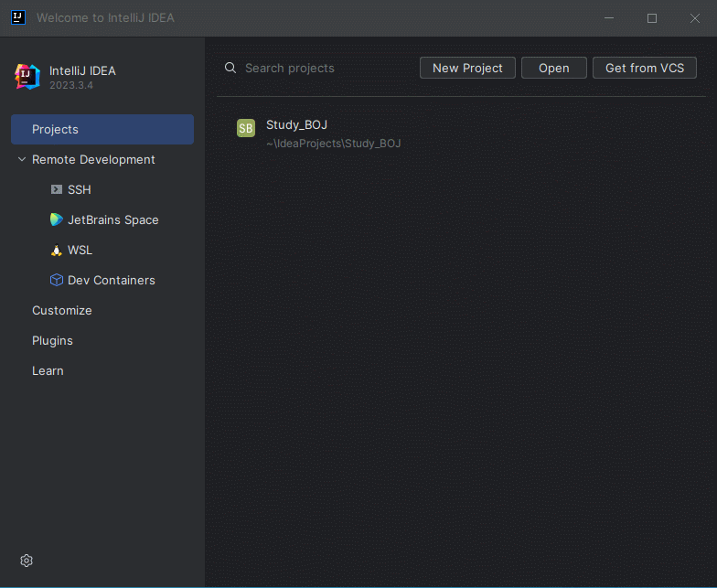717x588 pixels.
Task: Click the JetBrains Space logo icon
Action: pyautogui.click(x=57, y=219)
